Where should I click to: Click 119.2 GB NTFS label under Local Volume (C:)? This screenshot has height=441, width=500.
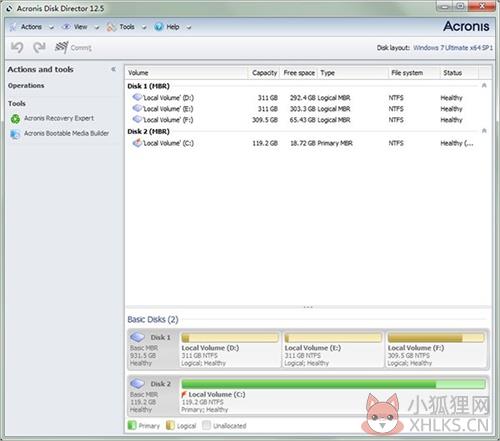click(x=202, y=402)
